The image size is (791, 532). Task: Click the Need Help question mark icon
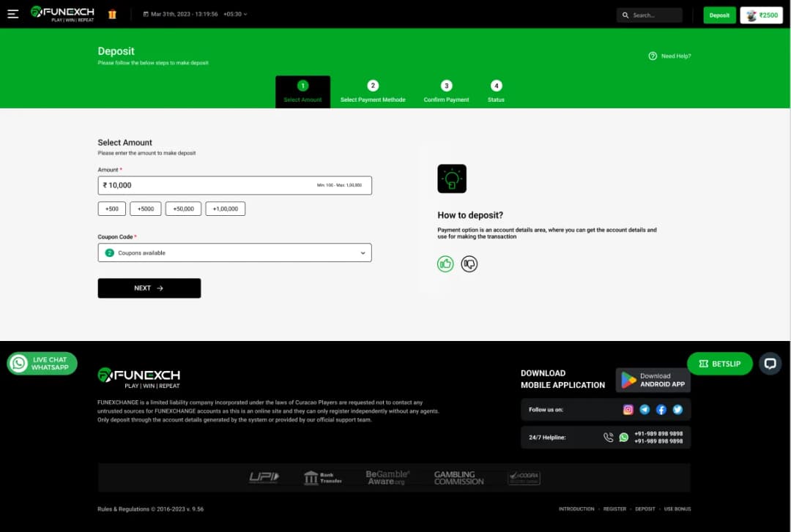click(652, 56)
